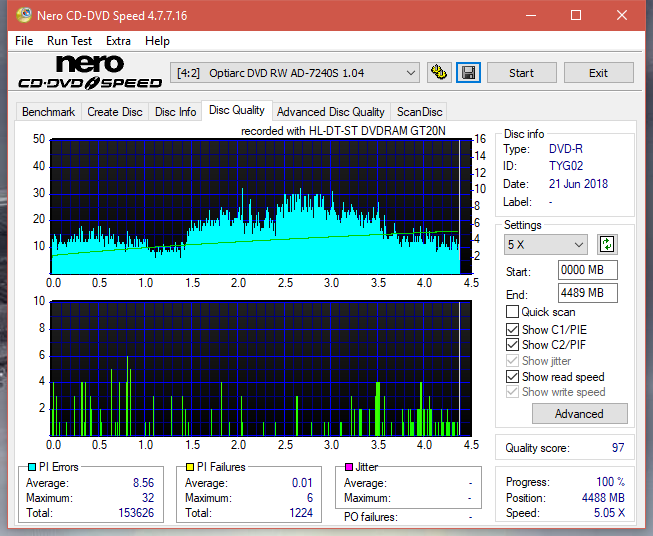Click the disc type DVD-R value
Image resolution: width=653 pixels, height=536 pixels.
tap(566, 149)
